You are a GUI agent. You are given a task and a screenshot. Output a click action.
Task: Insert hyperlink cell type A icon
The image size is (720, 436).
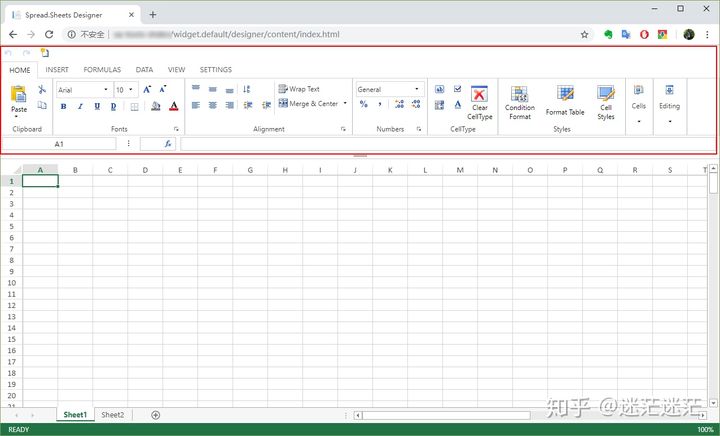pos(457,105)
